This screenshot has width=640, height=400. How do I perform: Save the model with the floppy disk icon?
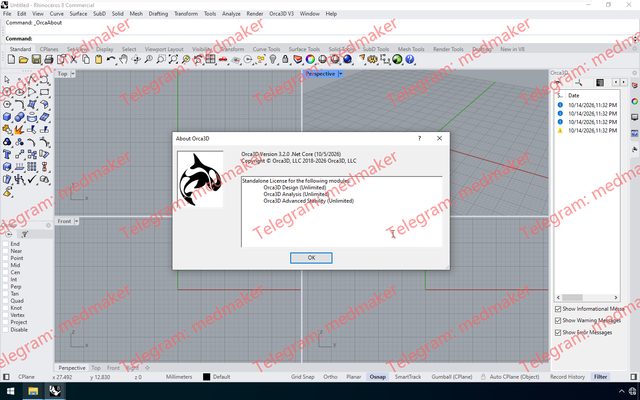point(36,60)
